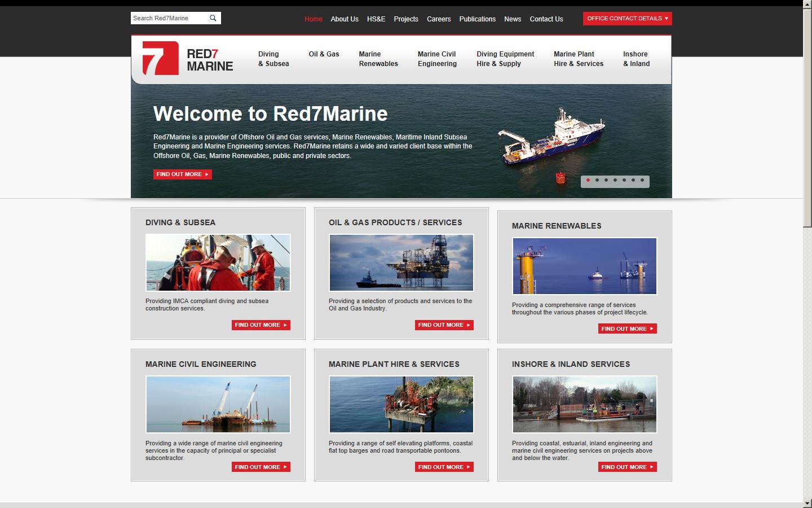Open the Oil & Gas rig photo

click(401, 263)
